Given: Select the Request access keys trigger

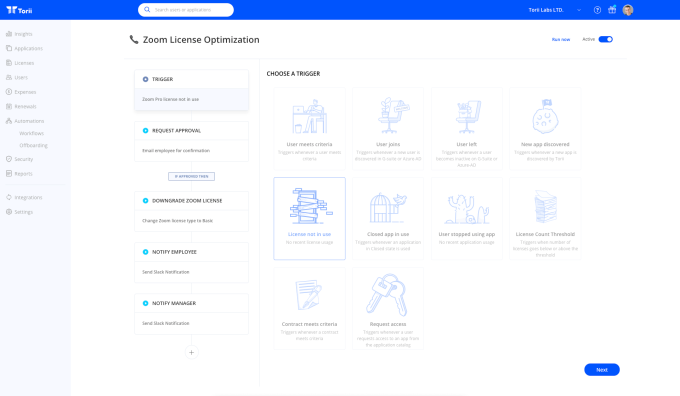Looking at the screenshot, I should (388, 308).
